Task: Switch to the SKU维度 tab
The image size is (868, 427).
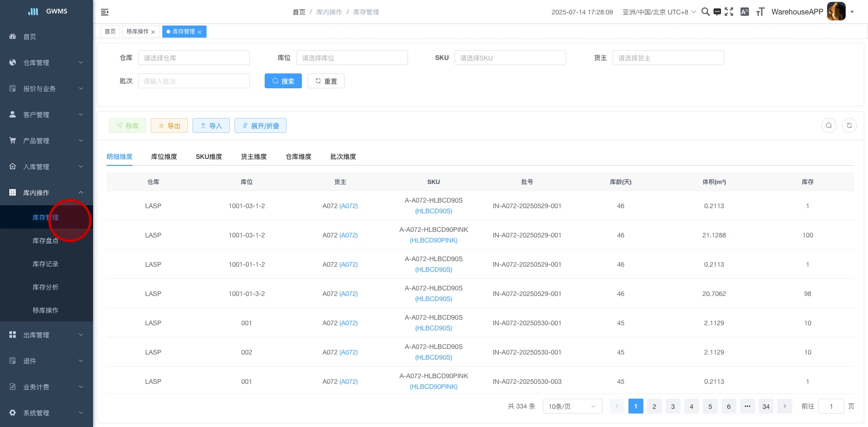Action: click(209, 157)
